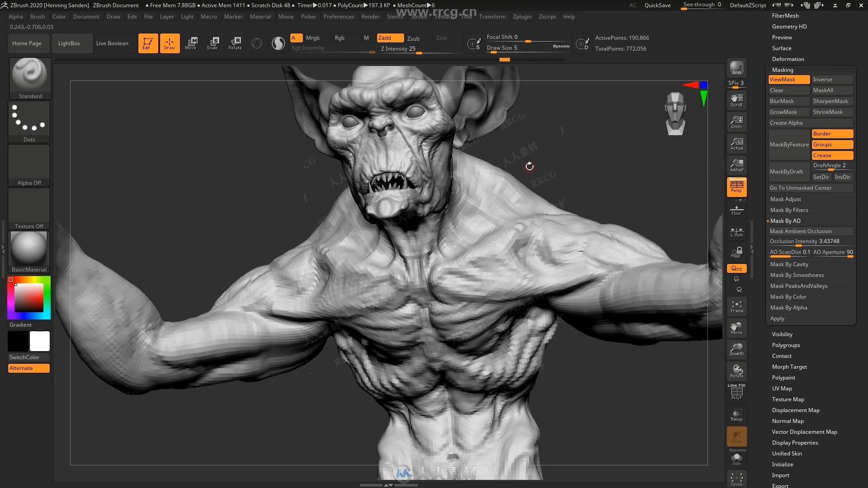
Task: Adjust the Z Intensity slider
Action: (x=419, y=49)
